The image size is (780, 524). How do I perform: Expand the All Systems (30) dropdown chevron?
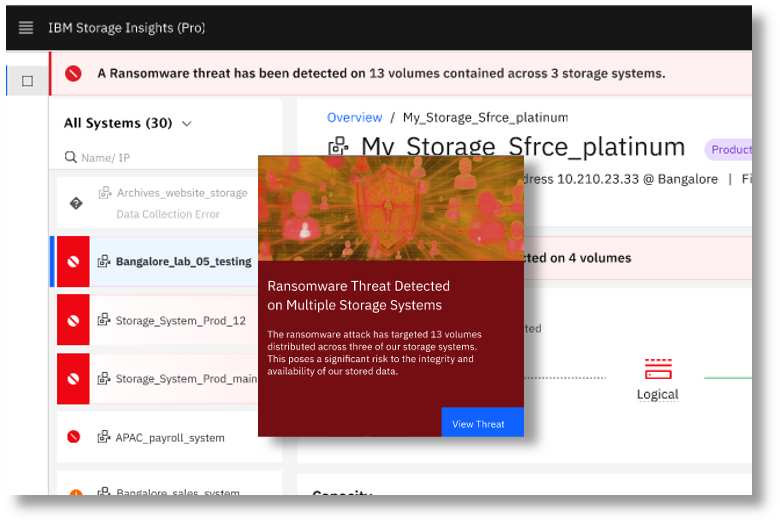[187, 123]
